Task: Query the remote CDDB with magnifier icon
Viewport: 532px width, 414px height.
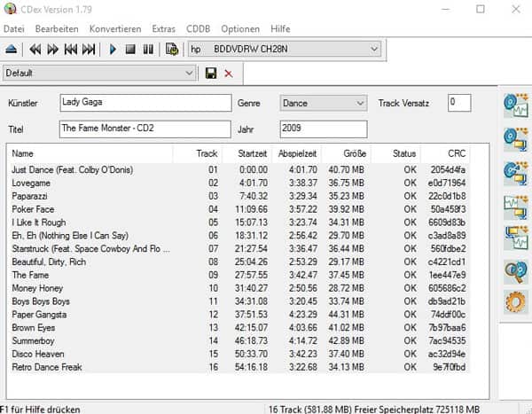Action: [x=516, y=271]
